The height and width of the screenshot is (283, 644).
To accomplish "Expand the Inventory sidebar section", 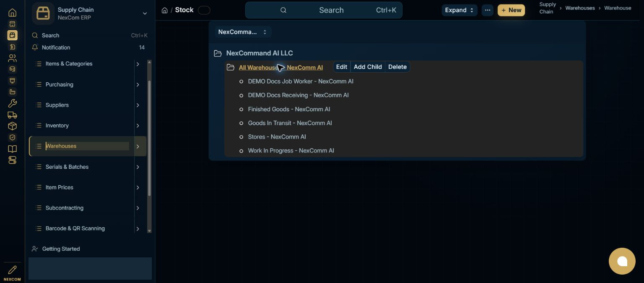I will pos(138,126).
